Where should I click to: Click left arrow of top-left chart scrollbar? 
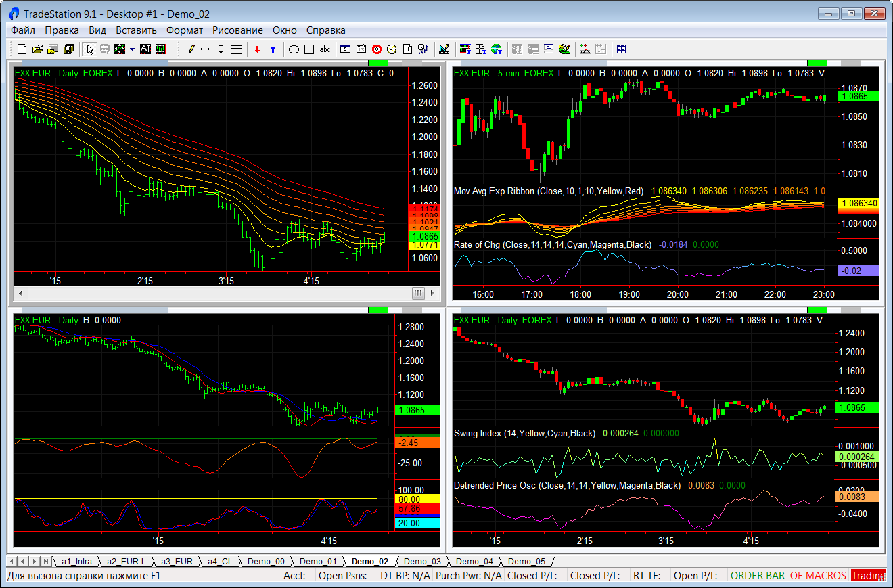[20, 293]
